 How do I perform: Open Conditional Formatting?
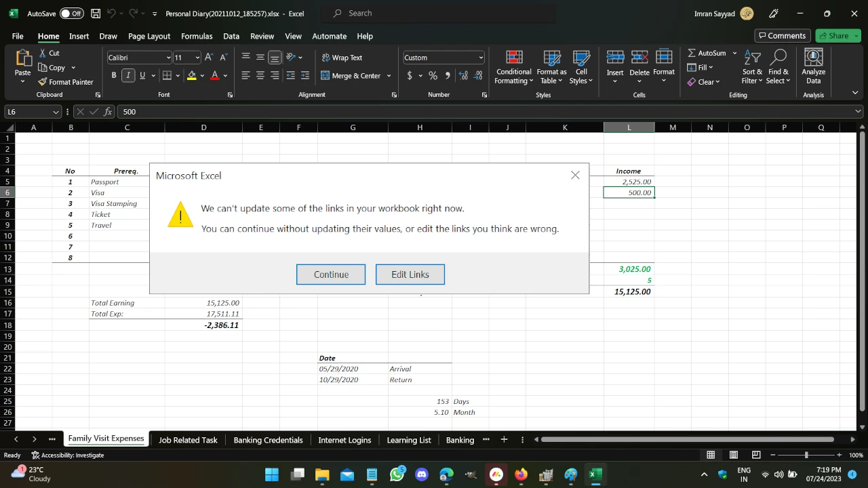click(514, 67)
